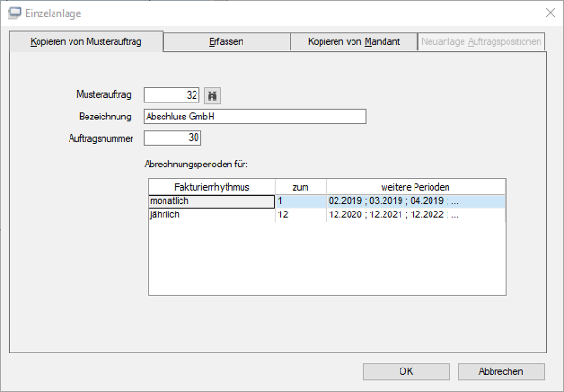Click zum value 12 in jährlich row
Image resolution: width=564 pixels, height=392 pixels.
pyautogui.click(x=301, y=214)
